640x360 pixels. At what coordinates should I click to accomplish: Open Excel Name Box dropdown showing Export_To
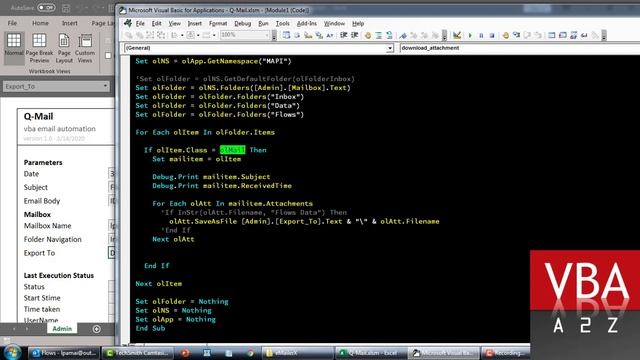(x=105, y=86)
